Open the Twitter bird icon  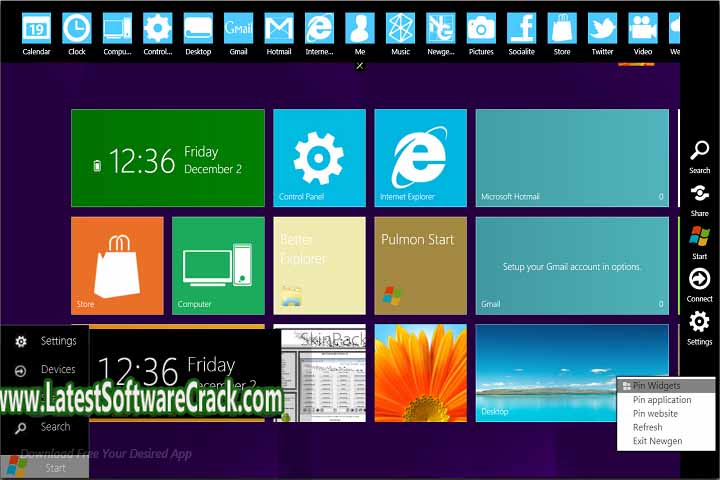click(x=602, y=28)
